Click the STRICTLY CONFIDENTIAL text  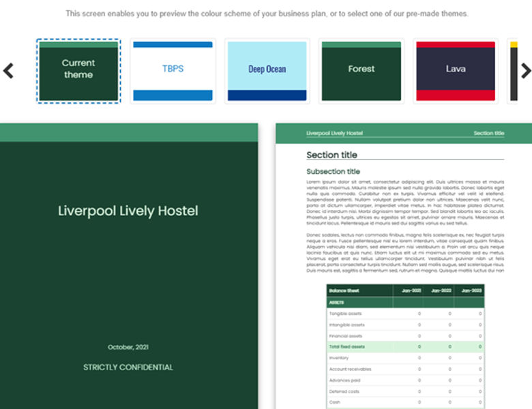coord(128,367)
